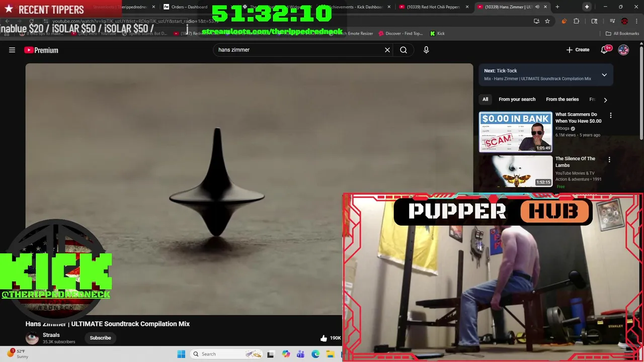The image size is (644, 362).
Task: Subscribe to the Straals channel
Action: pos(100,338)
